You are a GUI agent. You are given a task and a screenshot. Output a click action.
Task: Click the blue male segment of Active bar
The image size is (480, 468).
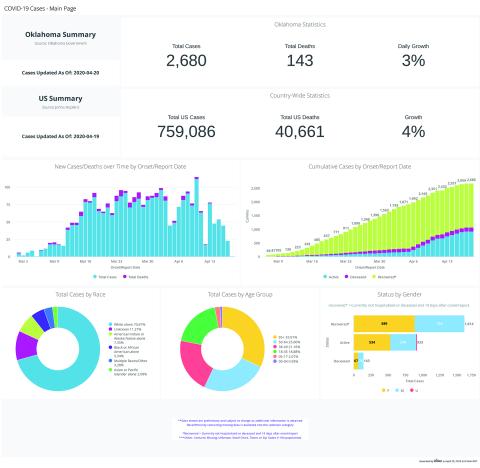coord(403,342)
